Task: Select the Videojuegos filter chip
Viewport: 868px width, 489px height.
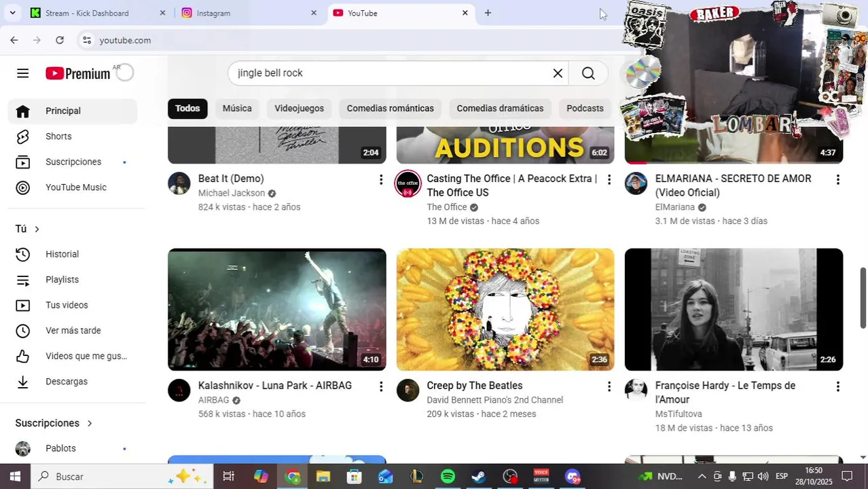Action: coord(299,108)
